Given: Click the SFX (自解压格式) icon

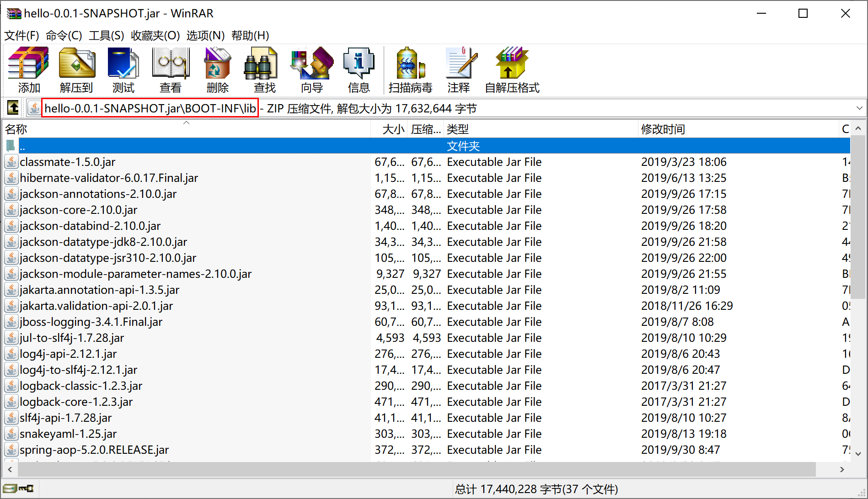Looking at the screenshot, I should click(x=512, y=69).
